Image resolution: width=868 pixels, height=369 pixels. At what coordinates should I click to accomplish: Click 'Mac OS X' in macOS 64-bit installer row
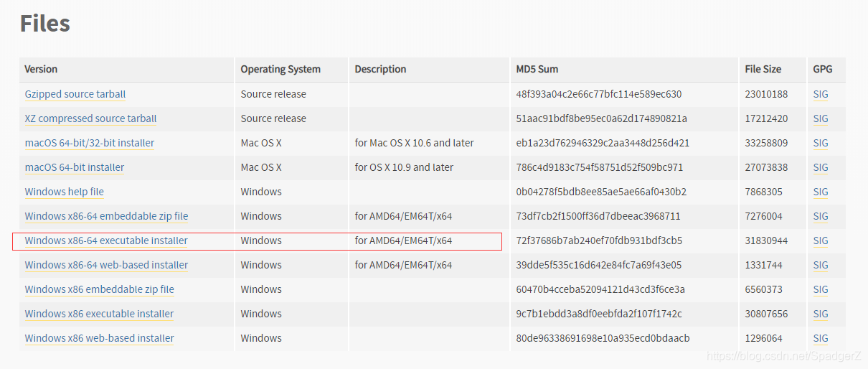click(261, 167)
